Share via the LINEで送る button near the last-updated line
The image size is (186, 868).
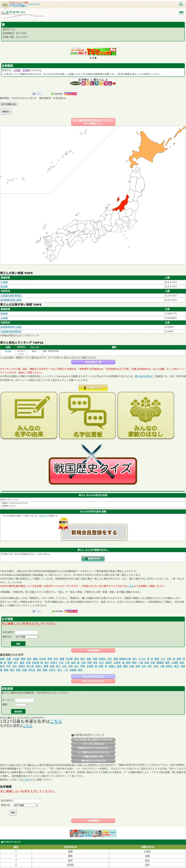[x=57, y=94]
